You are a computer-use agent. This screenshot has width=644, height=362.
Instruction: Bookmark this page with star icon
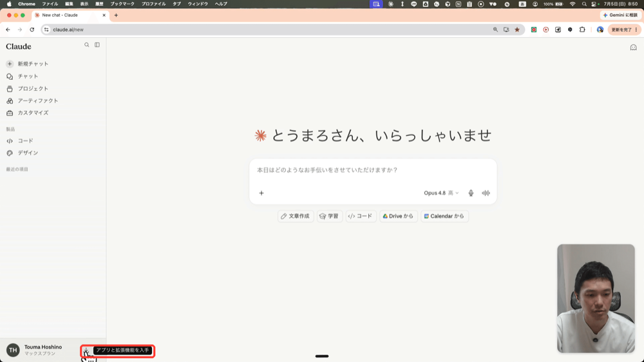(x=517, y=30)
